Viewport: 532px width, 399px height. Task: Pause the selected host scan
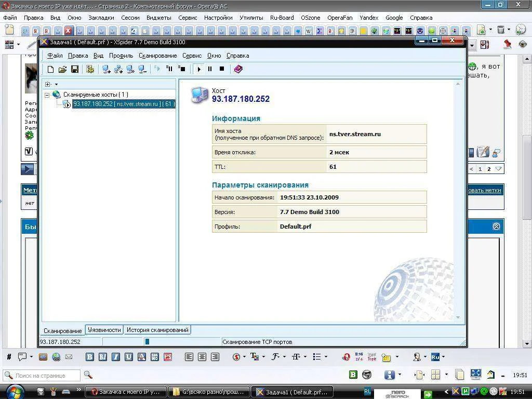[210, 69]
